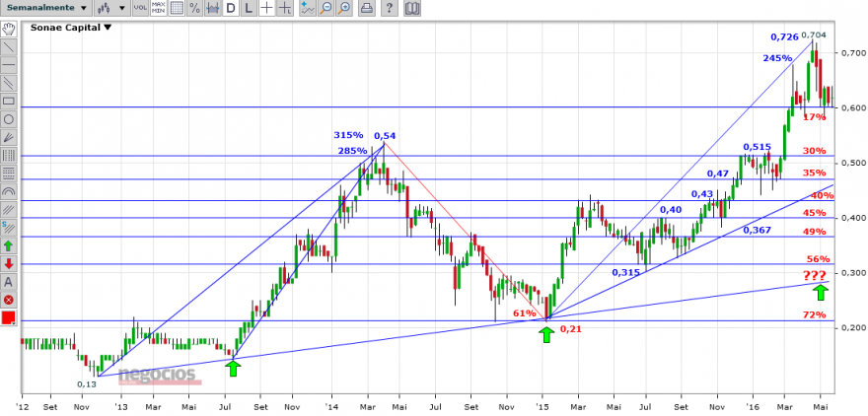868x416 pixels.
Task: Pick the horizontal line tool
Action: pos(9,65)
